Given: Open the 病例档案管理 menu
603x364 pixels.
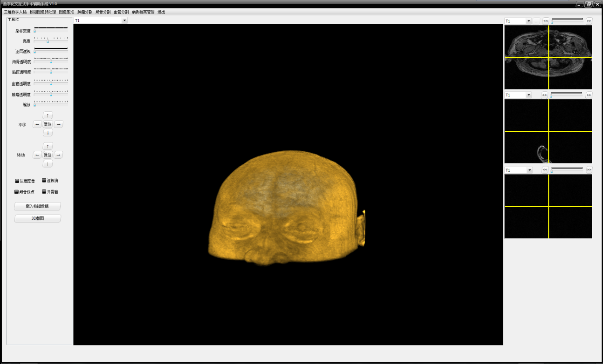Looking at the screenshot, I should pos(143,12).
